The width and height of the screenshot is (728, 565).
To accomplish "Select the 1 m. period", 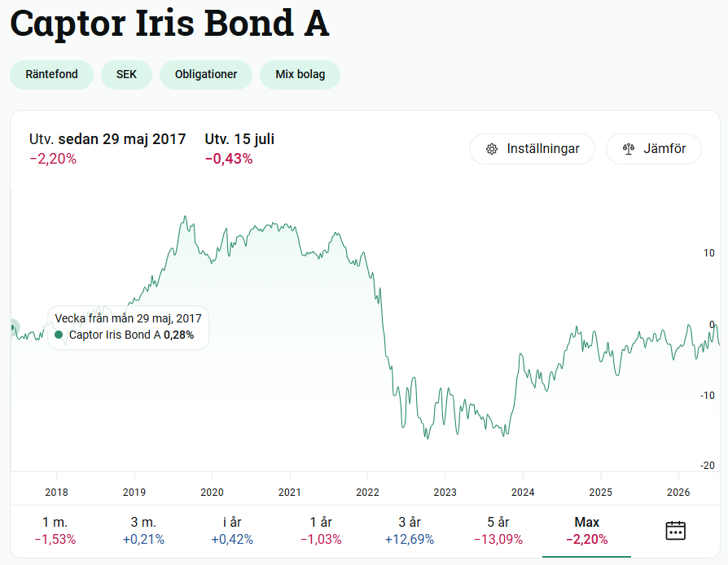I will tap(55, 531).
